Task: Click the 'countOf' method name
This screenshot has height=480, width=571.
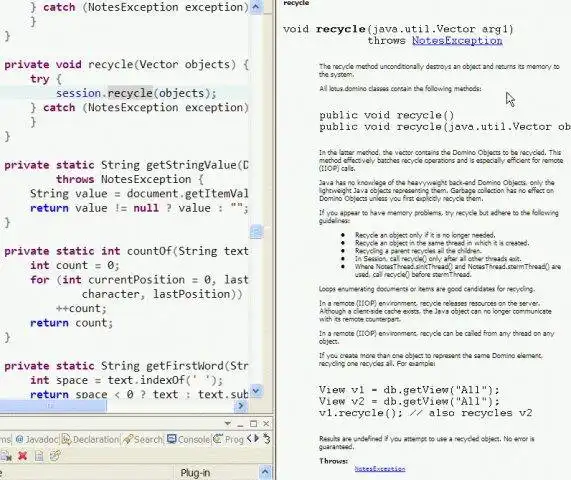Action: click(149, 251)
